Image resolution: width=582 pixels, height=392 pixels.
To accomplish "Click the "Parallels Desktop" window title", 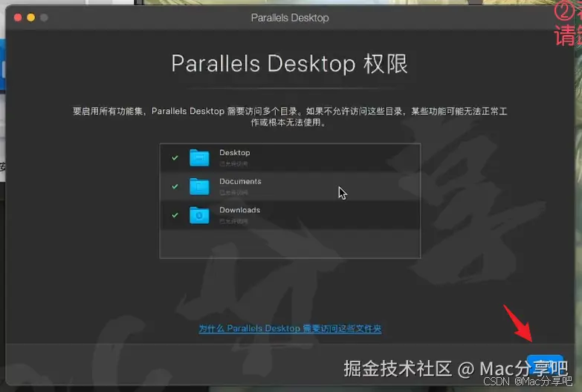I will [x=290, y=18].
